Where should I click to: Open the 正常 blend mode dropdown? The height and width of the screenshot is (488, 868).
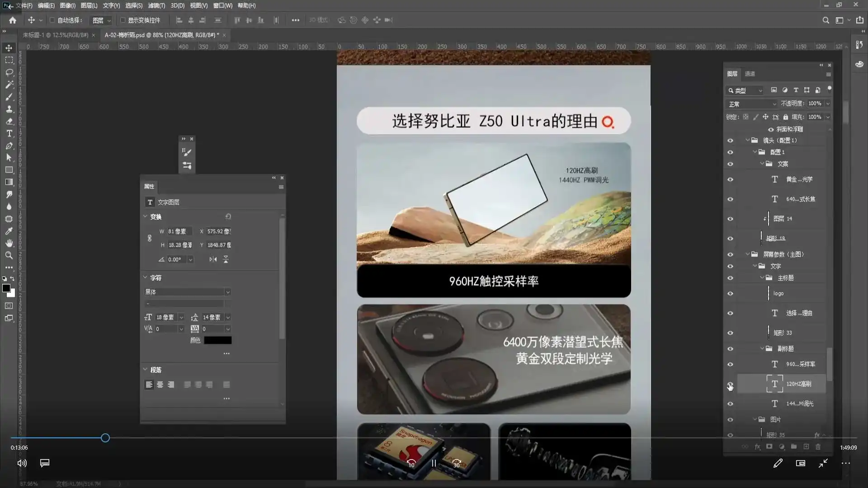pyautogui.click(x=752, y=104)
